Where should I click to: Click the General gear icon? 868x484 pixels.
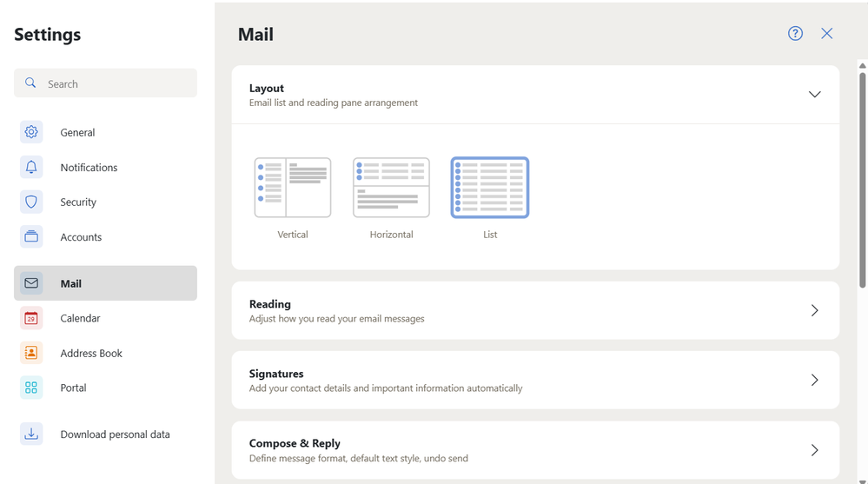coord(31,132)
